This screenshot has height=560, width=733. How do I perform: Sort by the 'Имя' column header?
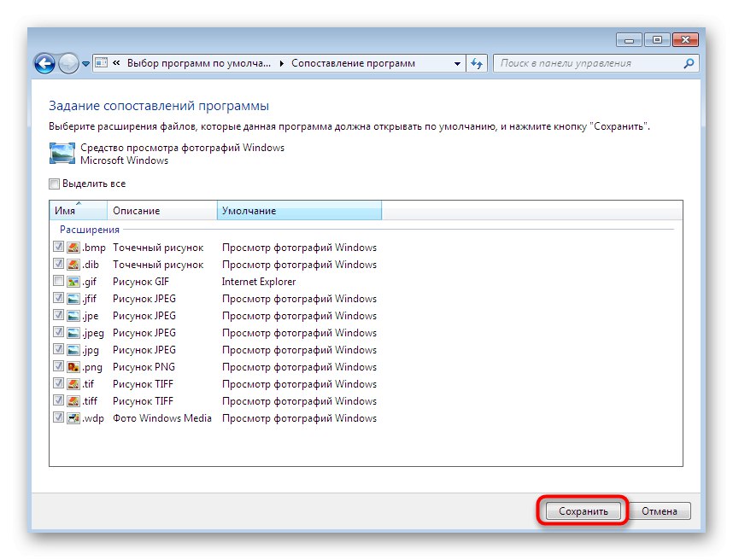(x=78, y=210)
